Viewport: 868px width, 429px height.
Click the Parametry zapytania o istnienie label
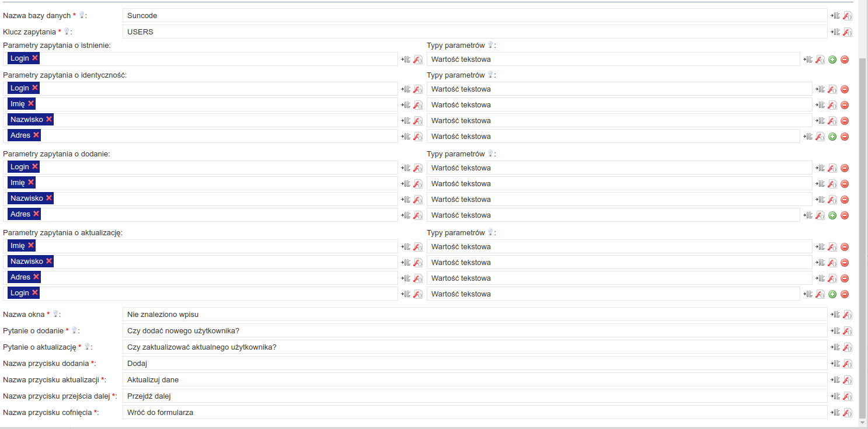(57, 44)
